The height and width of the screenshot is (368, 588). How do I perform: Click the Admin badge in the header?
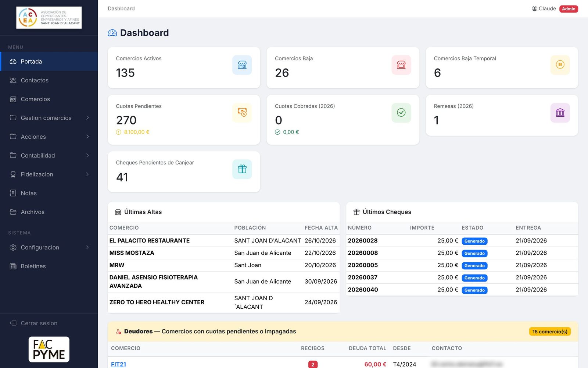point(569,9)
